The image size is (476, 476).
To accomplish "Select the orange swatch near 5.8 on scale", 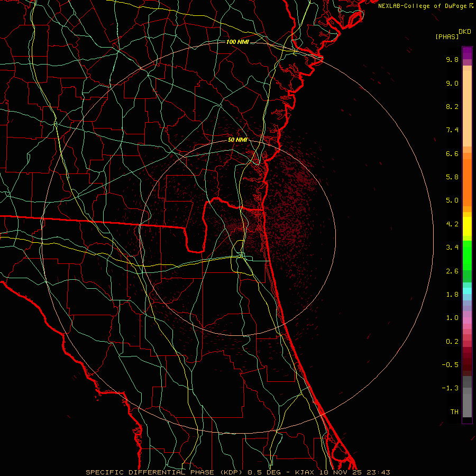I will pos(467,177).
